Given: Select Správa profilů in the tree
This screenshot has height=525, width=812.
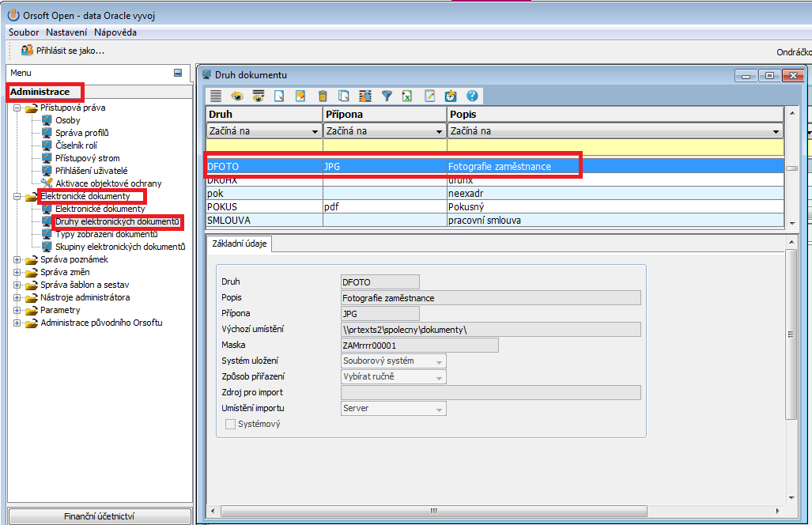Looking at the screenshot, I should coord(81,133).
